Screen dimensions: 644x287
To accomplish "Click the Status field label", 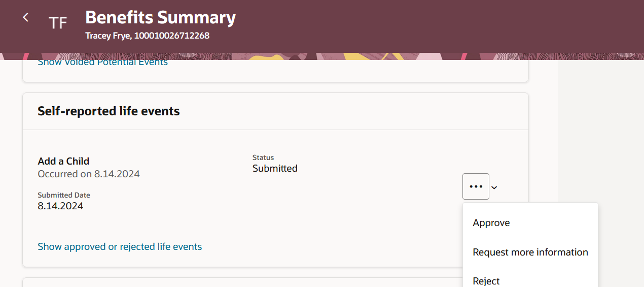I will [x=263, y=157].
